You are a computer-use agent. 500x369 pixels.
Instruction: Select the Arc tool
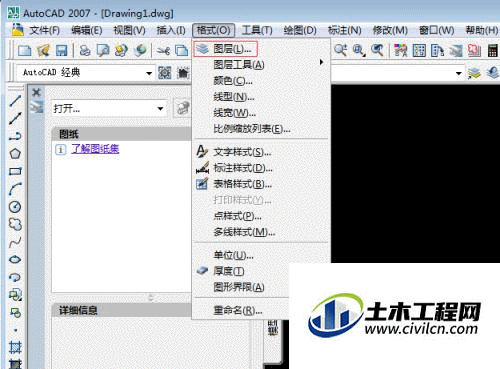pyautogui.click(x=15, y=189)
